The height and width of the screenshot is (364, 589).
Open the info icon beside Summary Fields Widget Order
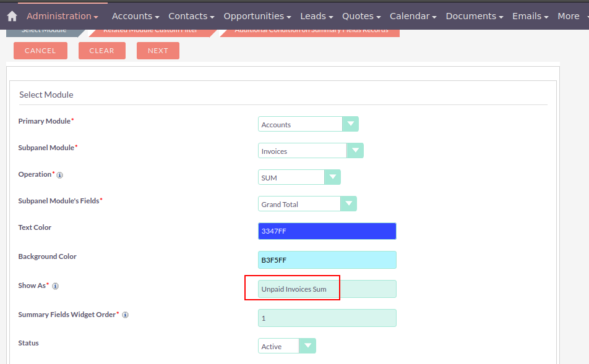(126, 315)
